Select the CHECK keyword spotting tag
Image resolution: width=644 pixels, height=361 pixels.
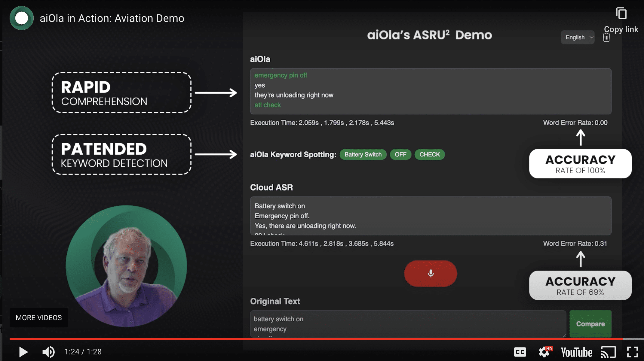point(429,154)
